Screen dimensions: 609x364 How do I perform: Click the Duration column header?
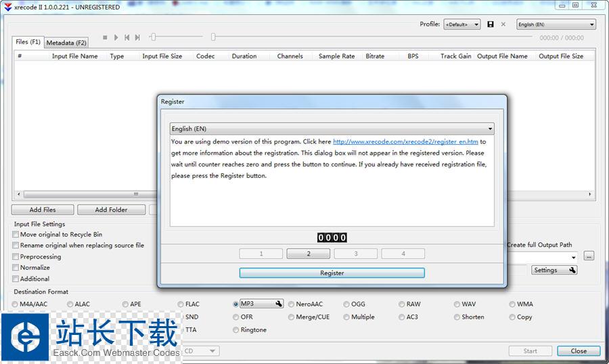(x=244, y=56)
